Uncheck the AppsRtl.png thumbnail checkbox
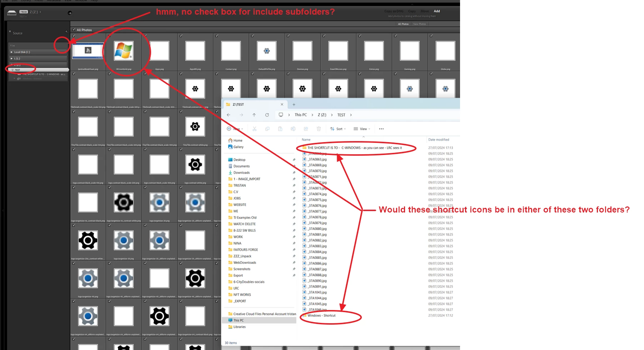This screenshot has height=350, width=644. click(181, 36)
